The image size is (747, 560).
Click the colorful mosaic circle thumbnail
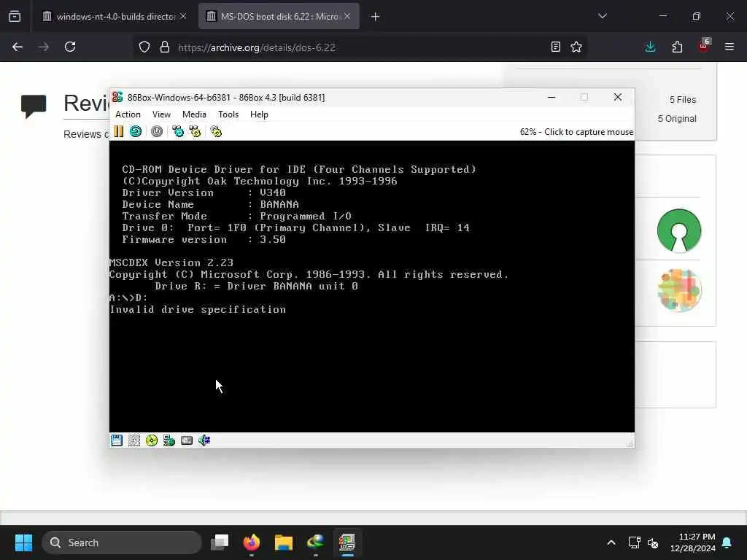coord(679,290)
